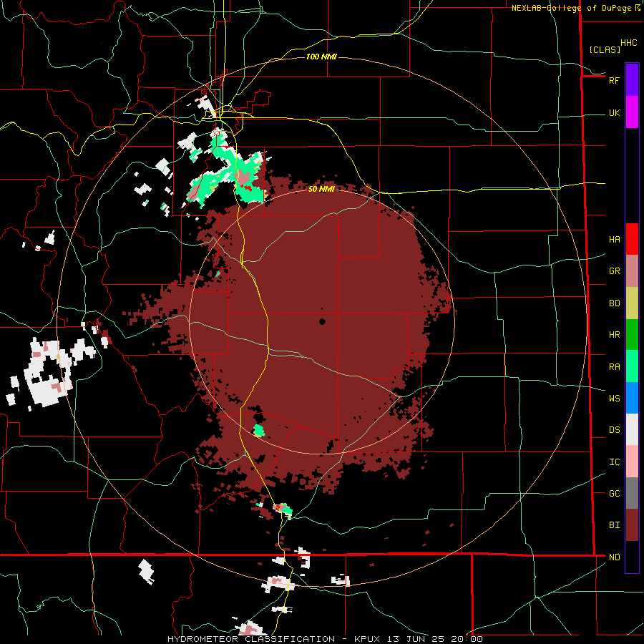Click the pink GR legend color block

point(632,271)
